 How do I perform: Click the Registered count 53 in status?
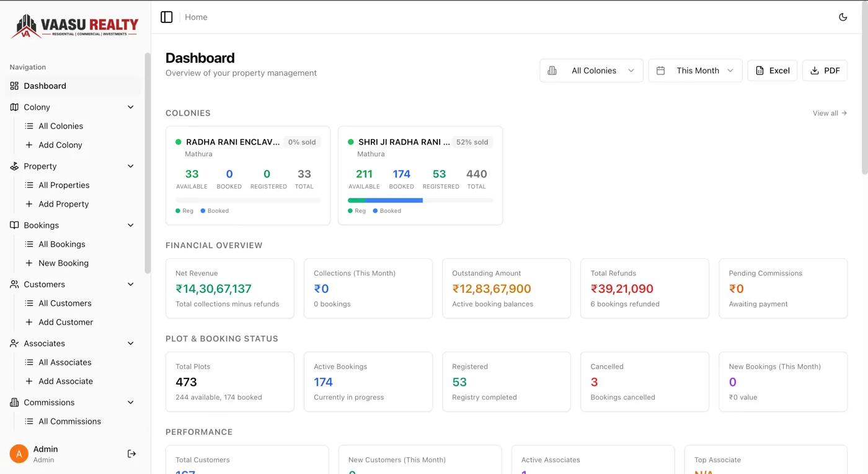(x=459, y=382)
